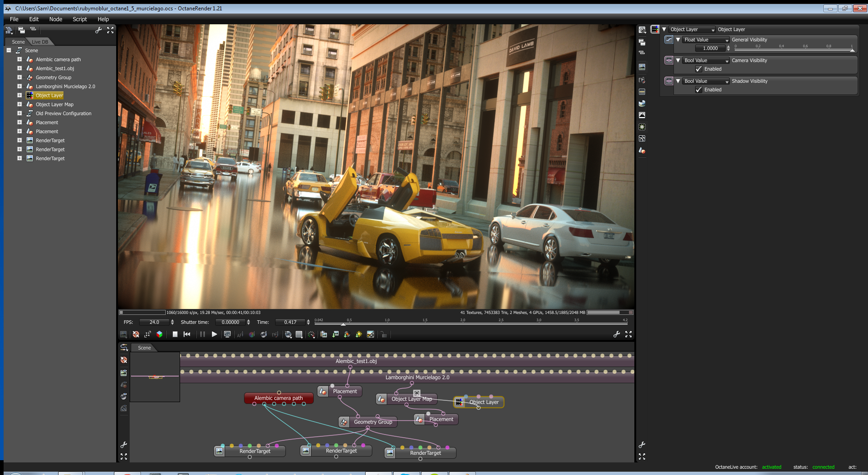Click the General Visibility slider track
This screenshot has height=475, width=868.
click(793, 50)
